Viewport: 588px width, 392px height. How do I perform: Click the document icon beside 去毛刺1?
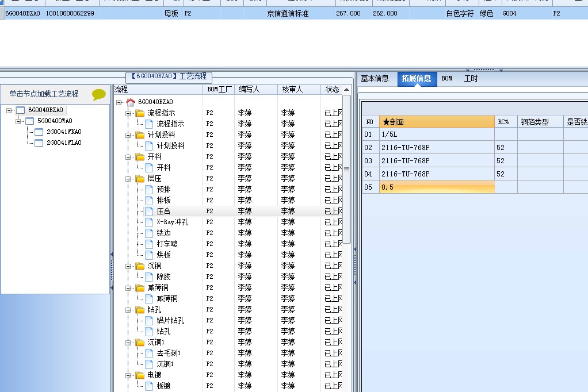(149, 353)
